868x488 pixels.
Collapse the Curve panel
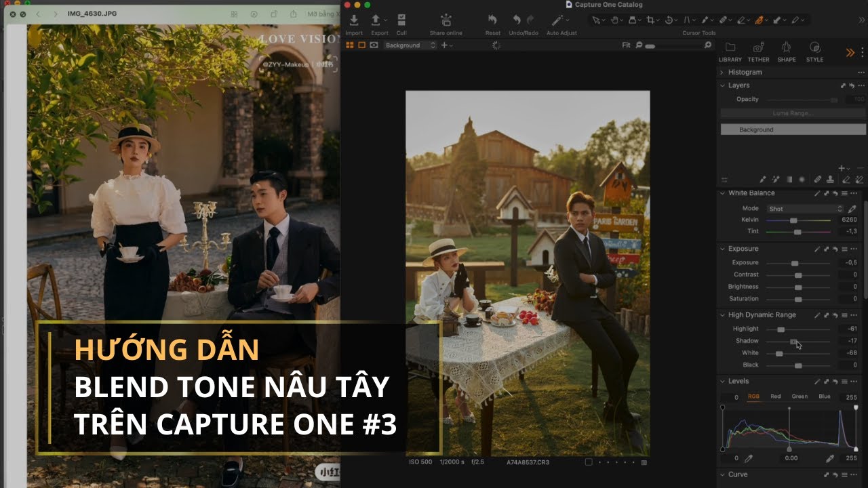722,474
